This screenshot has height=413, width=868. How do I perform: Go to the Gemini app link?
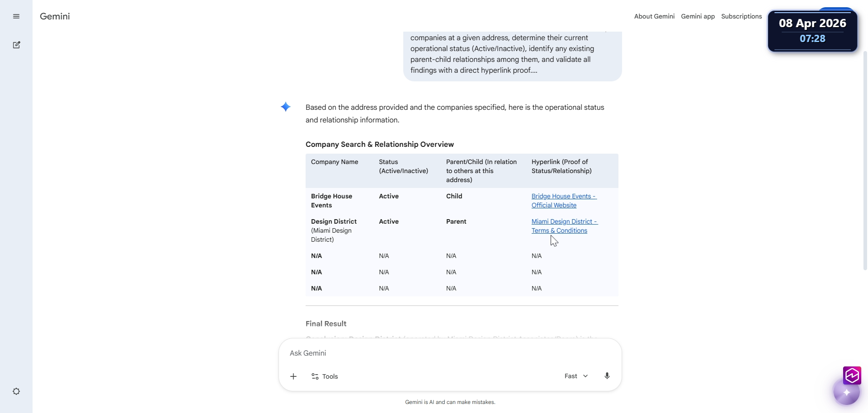(698, 16)
